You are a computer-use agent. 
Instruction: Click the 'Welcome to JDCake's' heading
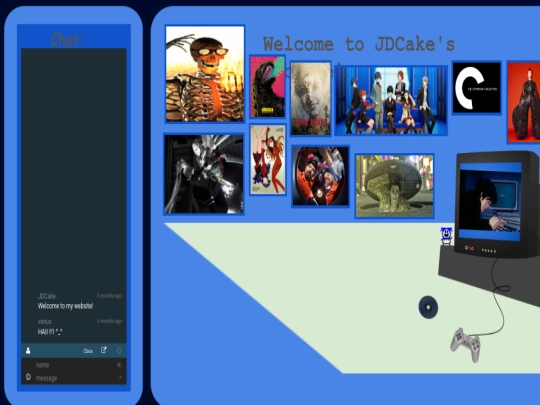click(x=359, y=44)
